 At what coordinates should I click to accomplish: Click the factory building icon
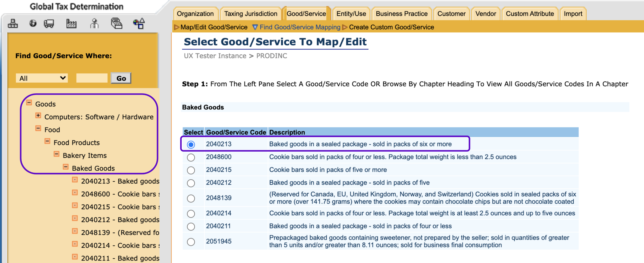pos(71,24)
